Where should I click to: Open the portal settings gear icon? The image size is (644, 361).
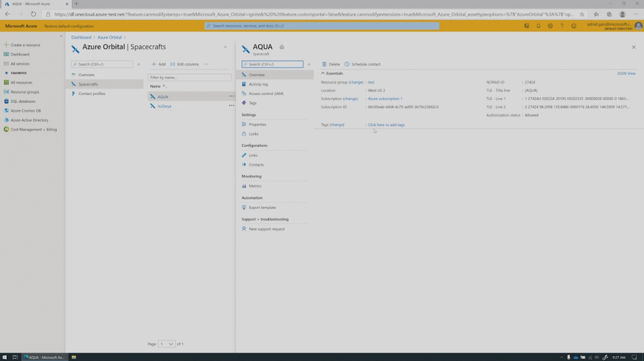(550, 26)
